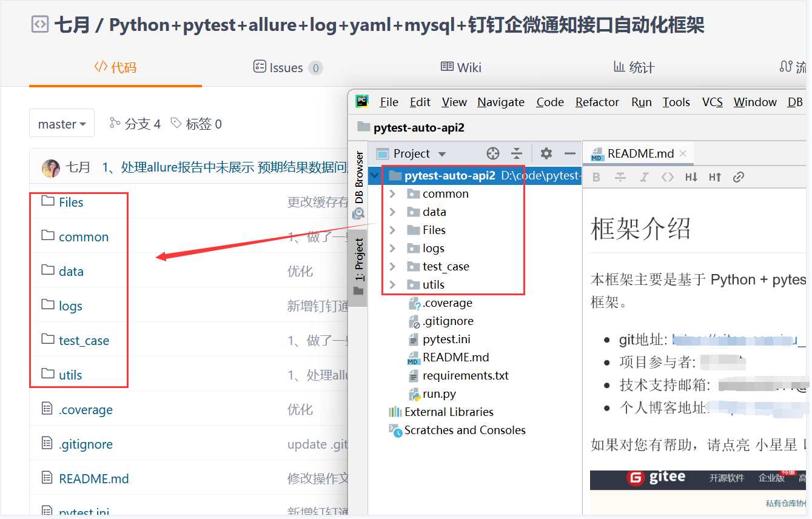Increase header level with the H↑ icon
The width and height of the screenshot is (812, 519).
[x=715, y=176]
